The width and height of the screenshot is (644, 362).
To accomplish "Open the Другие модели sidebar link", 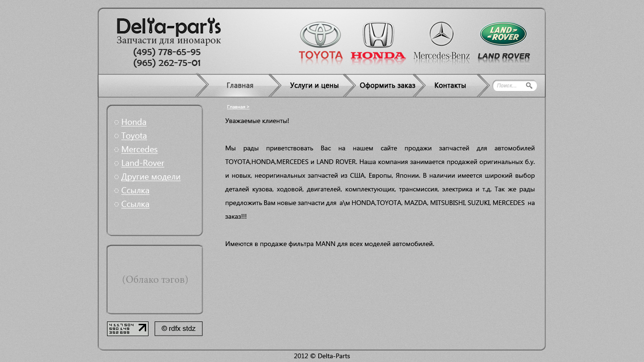I will 151,177.
